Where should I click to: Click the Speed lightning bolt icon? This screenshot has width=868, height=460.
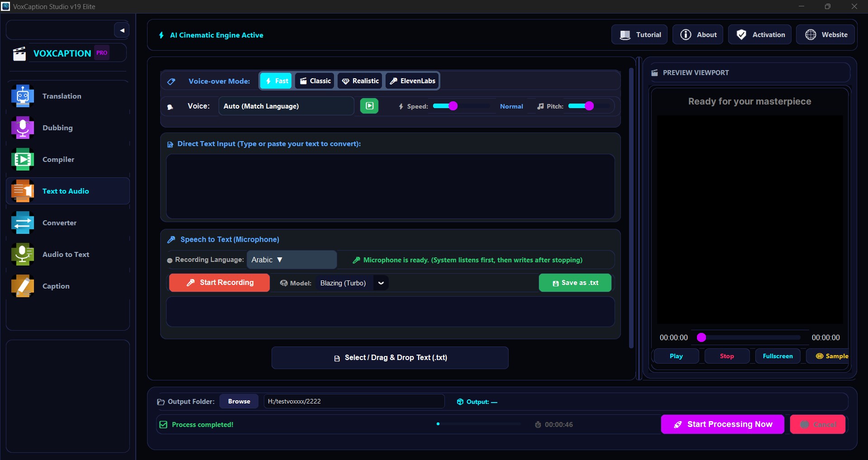pyautogui.click(x=401, y=106)
